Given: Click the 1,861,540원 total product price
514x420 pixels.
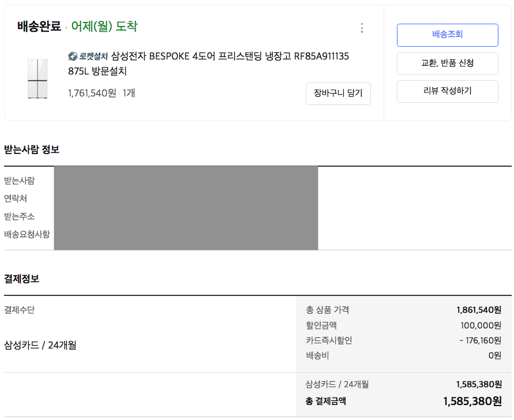Looking at the screenshot, I should pos(479,310).
